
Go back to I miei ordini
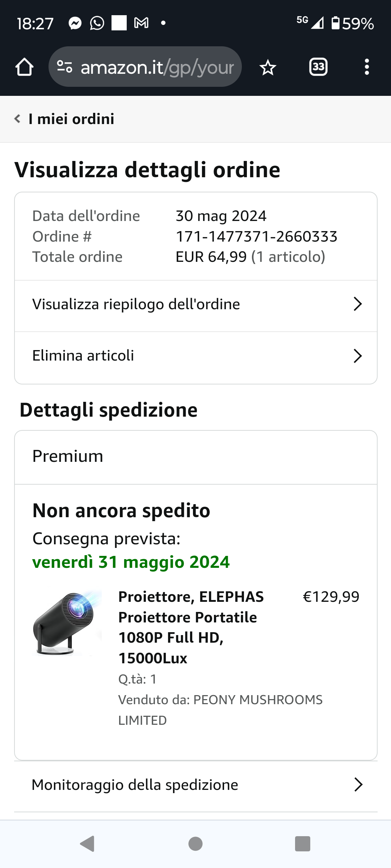(71, 119)
